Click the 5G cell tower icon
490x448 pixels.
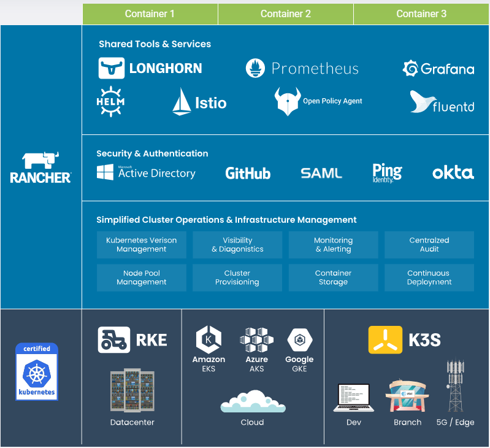[x=455, y=385]
